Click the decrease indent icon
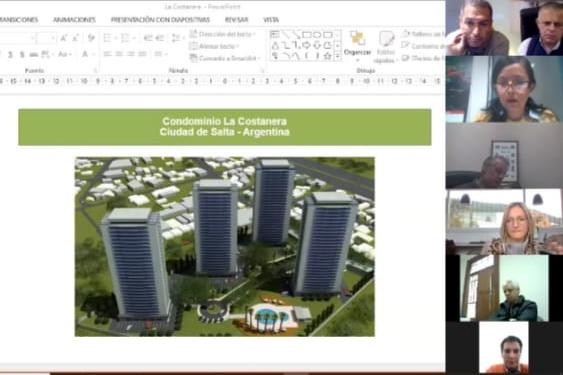The image size is (563, 375). (148, 38)
